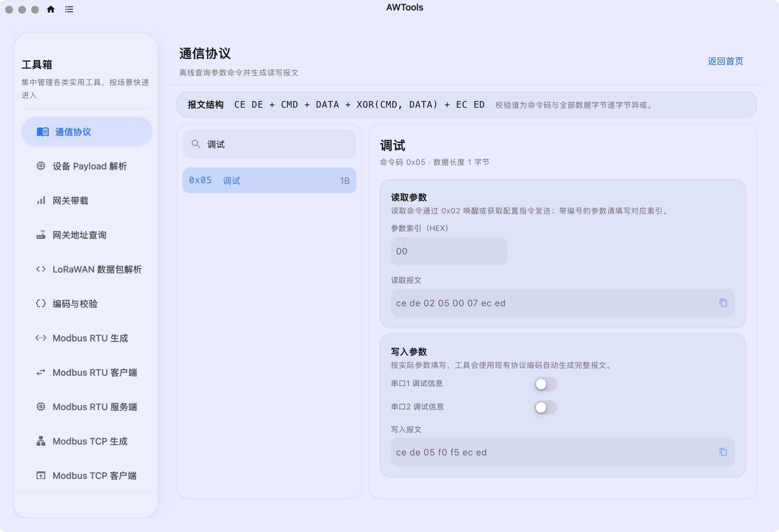Open Modbus TCP 生成 entry

click(87, 441)
